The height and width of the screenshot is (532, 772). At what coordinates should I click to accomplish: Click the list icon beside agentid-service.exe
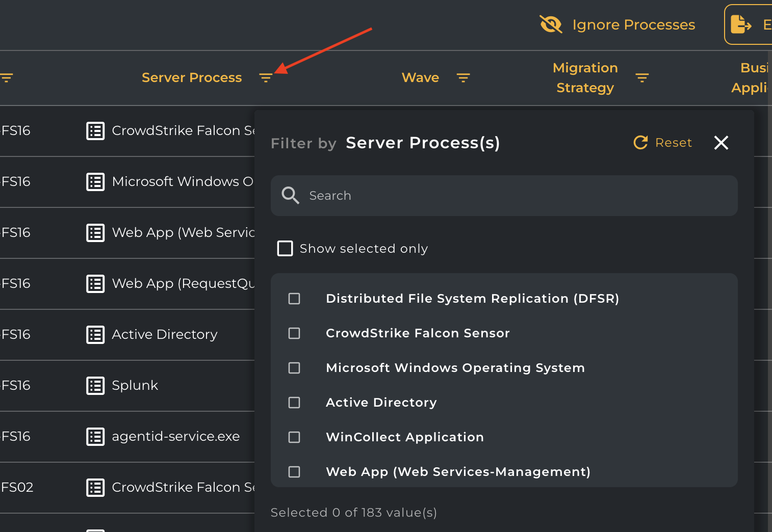point(95,437)
